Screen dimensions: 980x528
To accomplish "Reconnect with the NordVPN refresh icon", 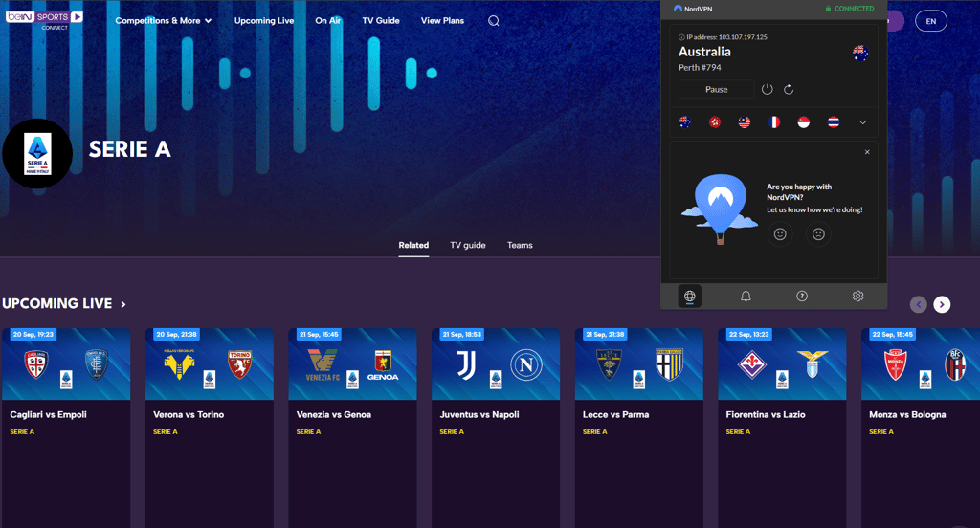I will 789,89.
